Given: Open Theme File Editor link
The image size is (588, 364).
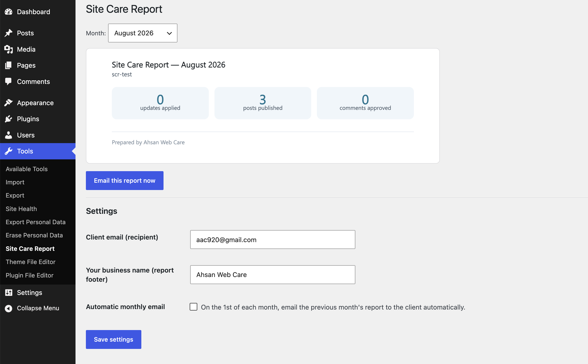Looking at the screenshot, I should 31,262.
